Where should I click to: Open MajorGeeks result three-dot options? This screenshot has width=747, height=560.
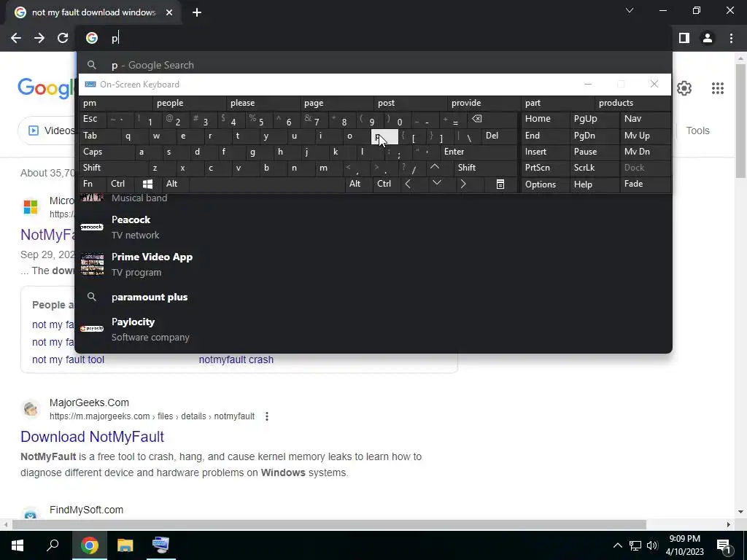pos(267,416)
